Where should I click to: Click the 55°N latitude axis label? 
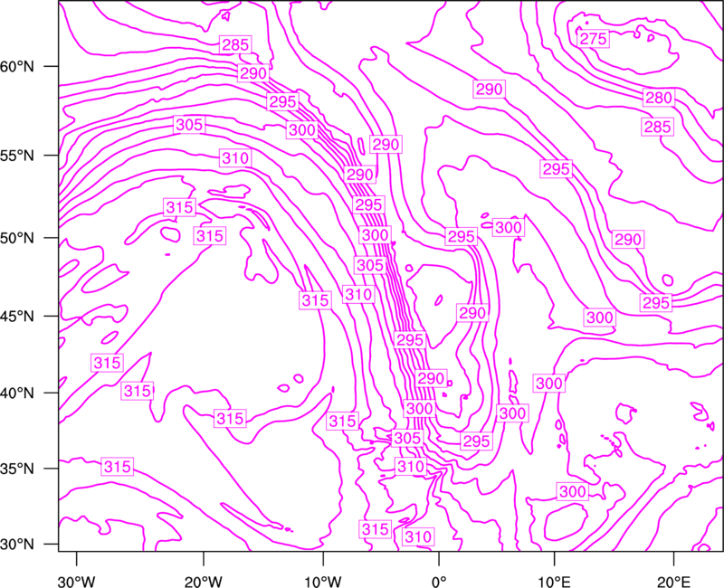pos(17,156)
